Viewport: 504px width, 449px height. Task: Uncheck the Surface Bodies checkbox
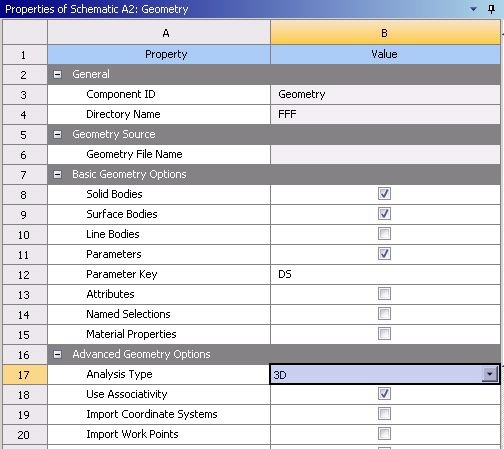384,214
